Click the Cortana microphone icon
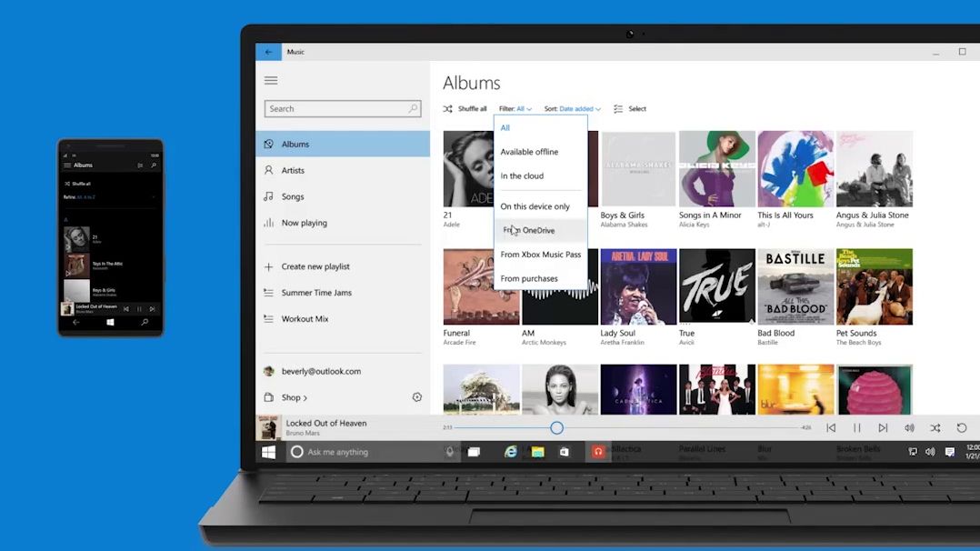This screenshot has height=551, width=980. [449, 452]
